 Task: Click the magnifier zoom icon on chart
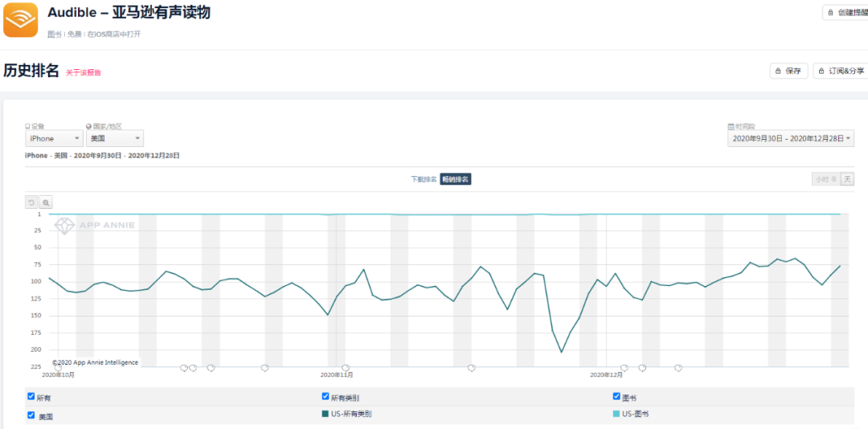pos(46,203)
